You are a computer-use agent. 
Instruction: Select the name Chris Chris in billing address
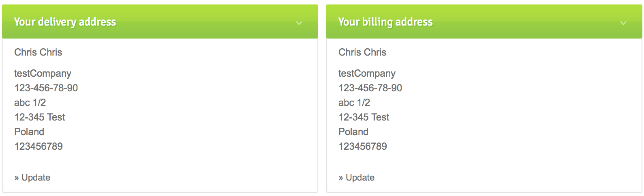click(x=362, y=52)
